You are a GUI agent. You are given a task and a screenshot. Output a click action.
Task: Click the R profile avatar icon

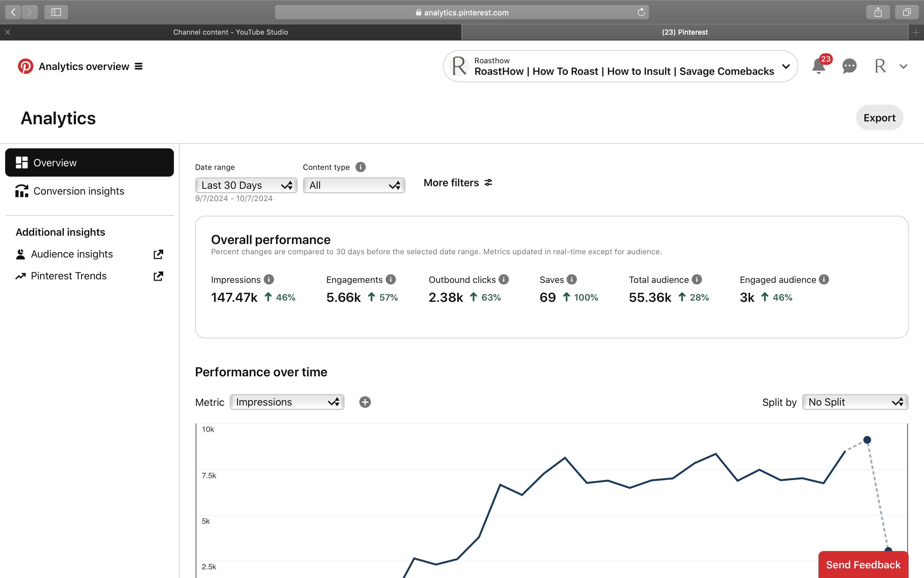point(880,66)
